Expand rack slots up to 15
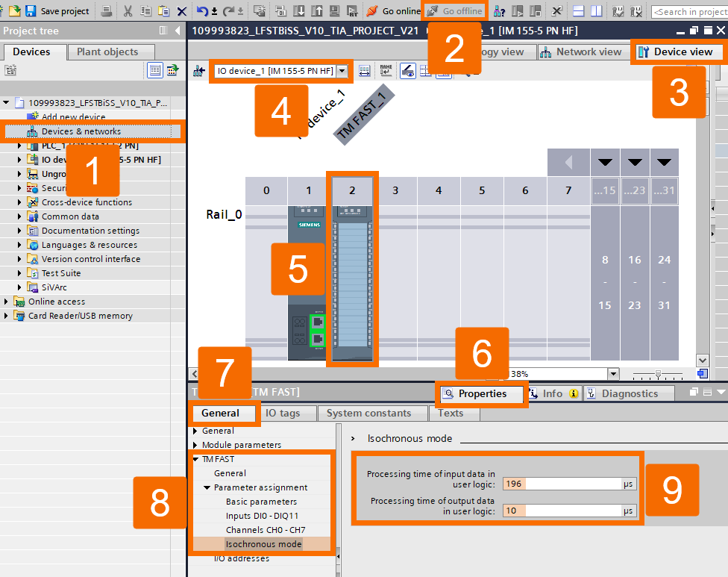This screenshot has width=728, height=577. click(x=605, y=163)
